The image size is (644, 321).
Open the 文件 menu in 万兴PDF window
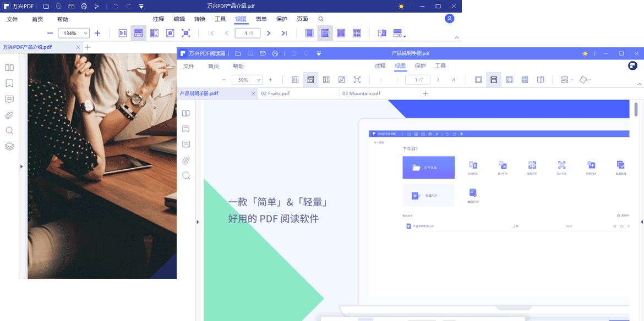[12, 19]
